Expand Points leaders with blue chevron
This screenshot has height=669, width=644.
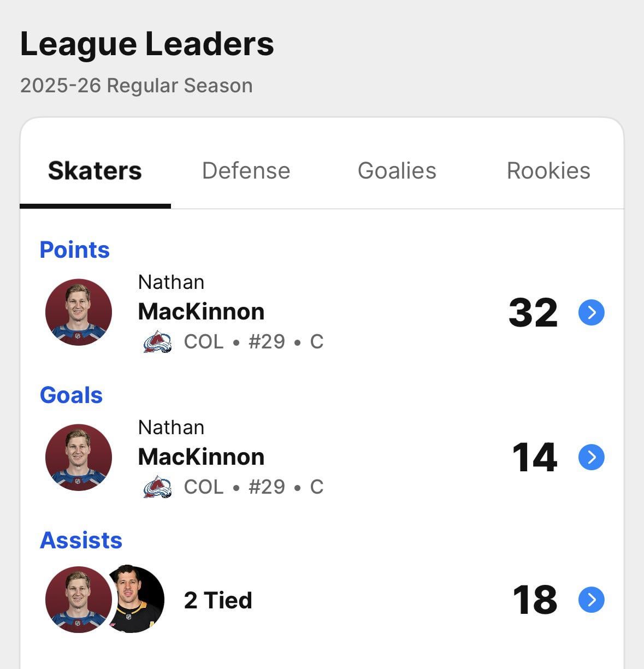point(591,312)
